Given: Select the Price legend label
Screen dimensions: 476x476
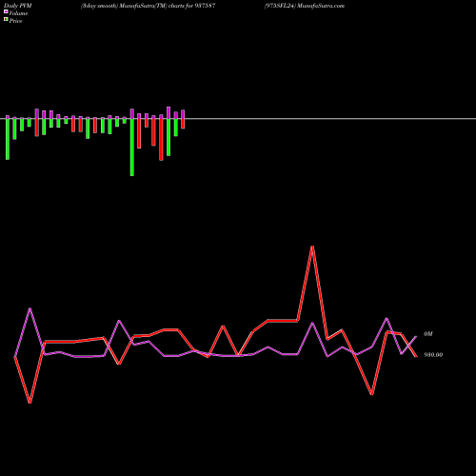Looking at the screenshot, I should coord(15,21).
